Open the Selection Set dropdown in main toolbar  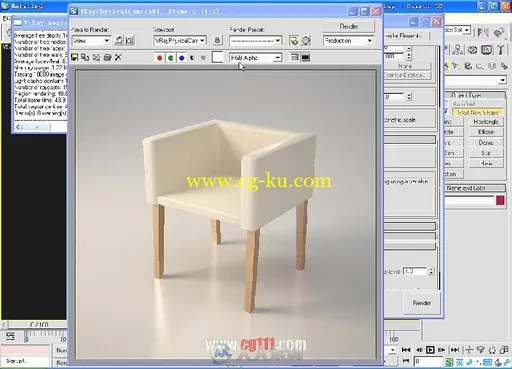click(x=457, y=30)
